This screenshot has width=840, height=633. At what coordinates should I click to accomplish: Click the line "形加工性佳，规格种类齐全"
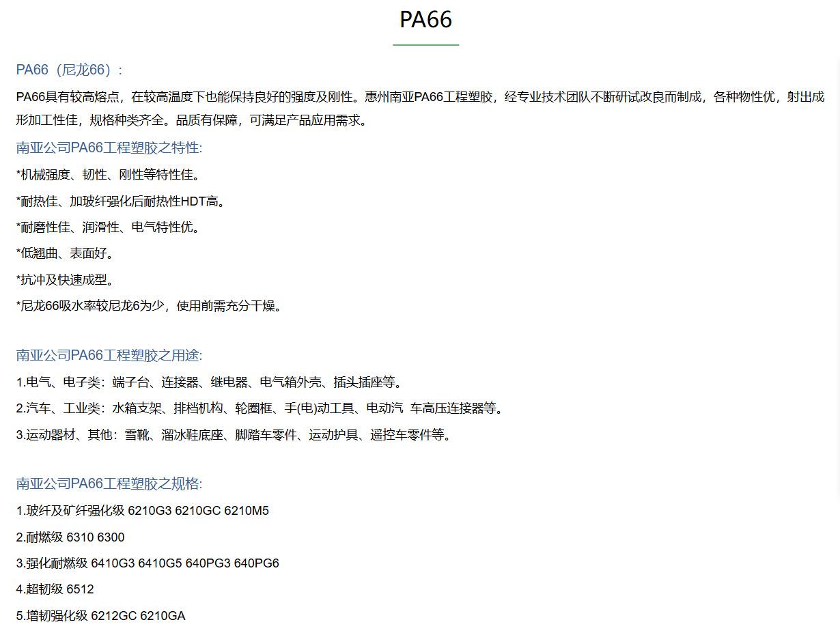[x=193, y=120]
